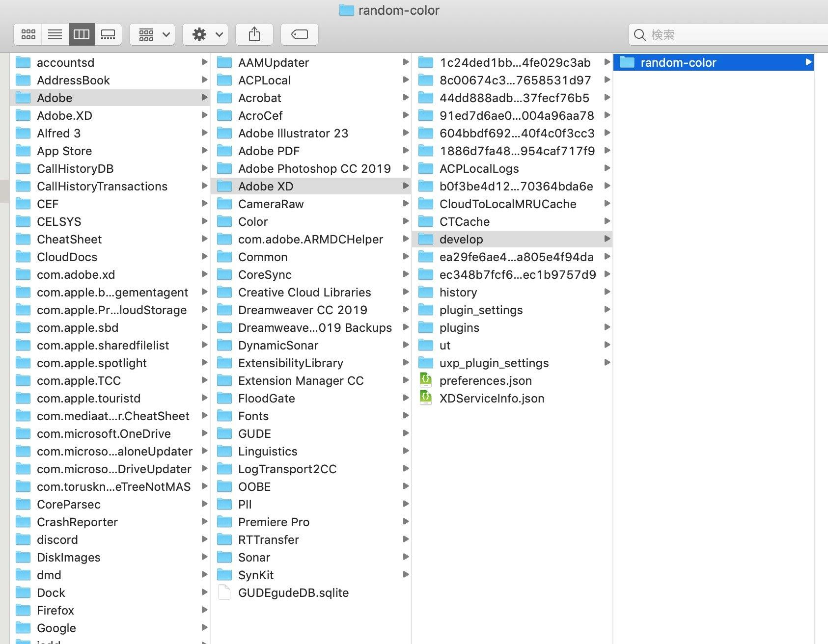
Task: Click the XDServiceInfo.json file icon
Action: click(426, 398)
